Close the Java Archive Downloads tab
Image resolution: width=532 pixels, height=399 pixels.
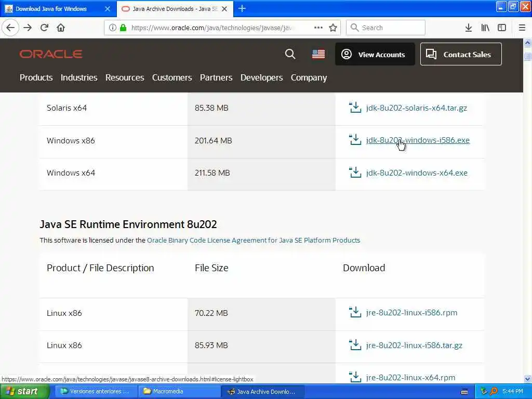pyautogui.click(x=224, y=9)
